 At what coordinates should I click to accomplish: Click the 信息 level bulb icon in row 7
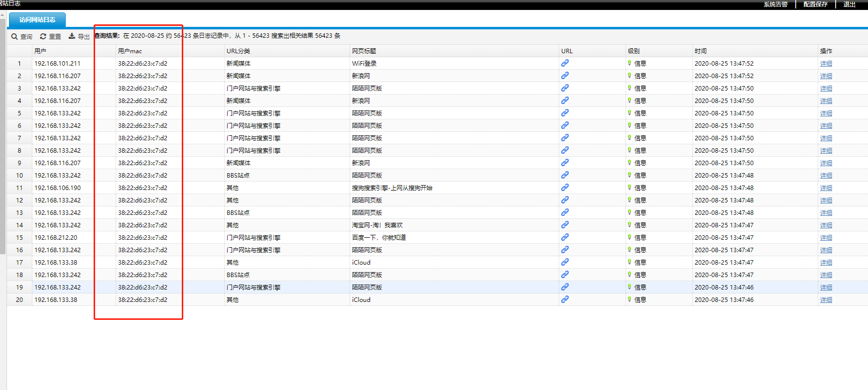629,138
